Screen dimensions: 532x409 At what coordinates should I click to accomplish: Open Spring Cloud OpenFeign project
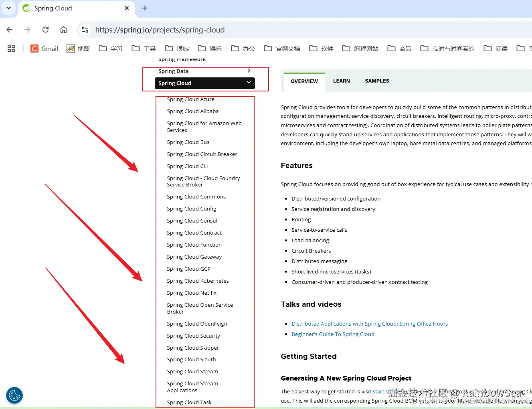pyautogui.click(x=197, y=324)
